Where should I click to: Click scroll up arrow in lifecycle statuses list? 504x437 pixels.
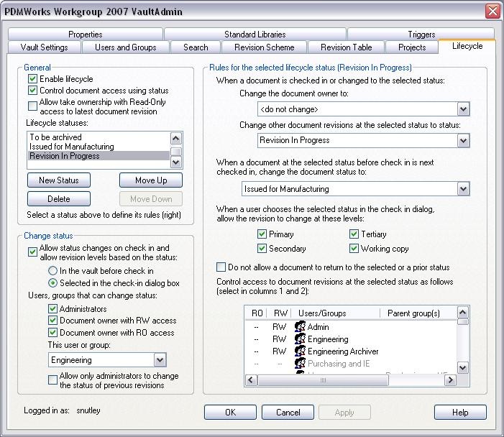[176, 139]
